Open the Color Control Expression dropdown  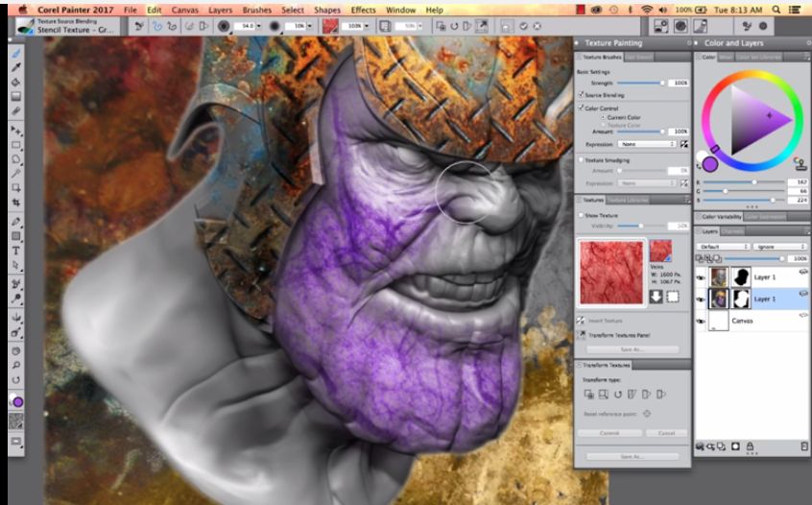point(647,144)
